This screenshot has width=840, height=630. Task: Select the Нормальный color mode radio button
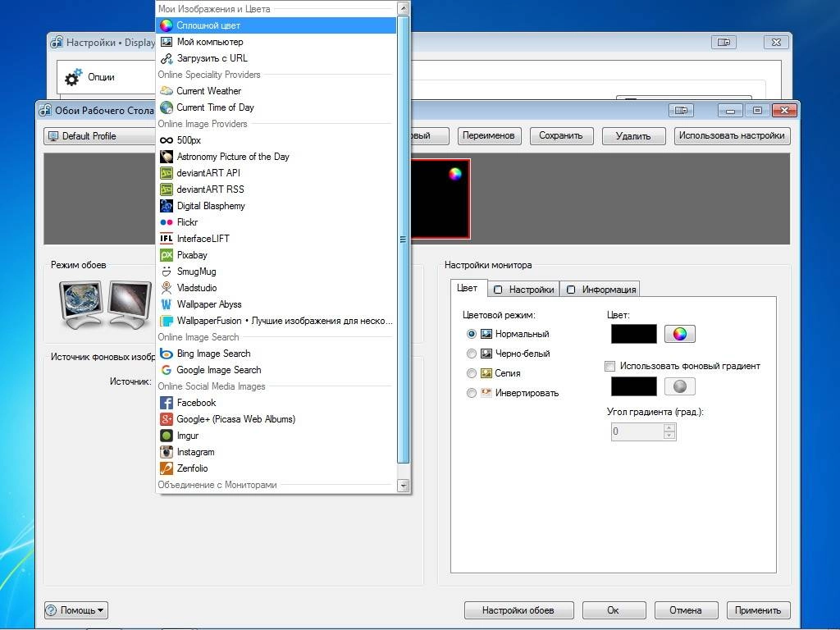pos(472,334)
